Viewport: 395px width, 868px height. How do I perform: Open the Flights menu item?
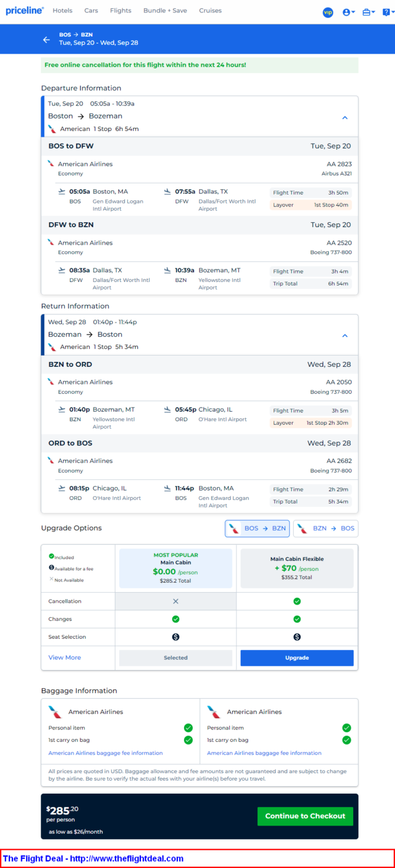click(x=121, y=11)
